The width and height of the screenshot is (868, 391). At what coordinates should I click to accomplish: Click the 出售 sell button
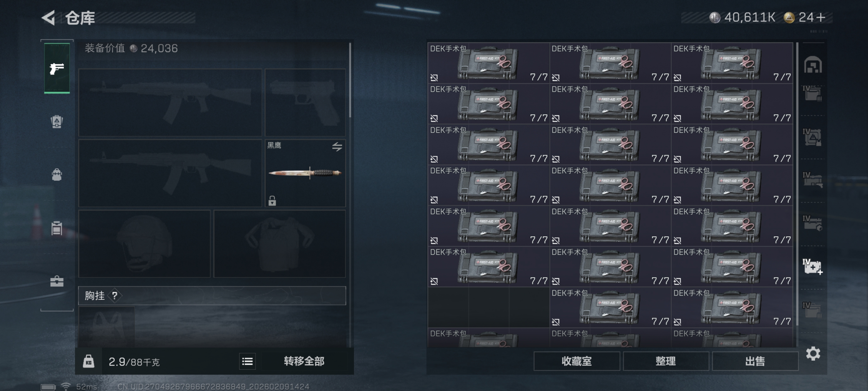point(755,361)
